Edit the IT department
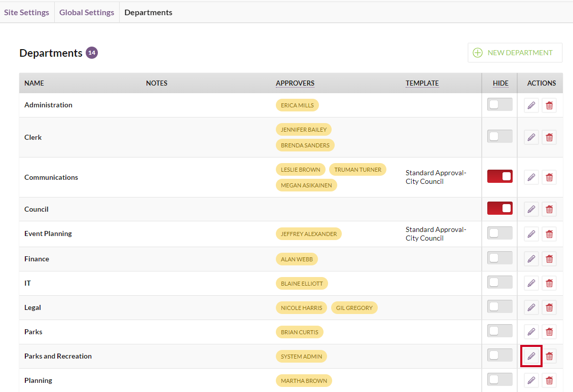573x392 pixels. pos(531,283)
